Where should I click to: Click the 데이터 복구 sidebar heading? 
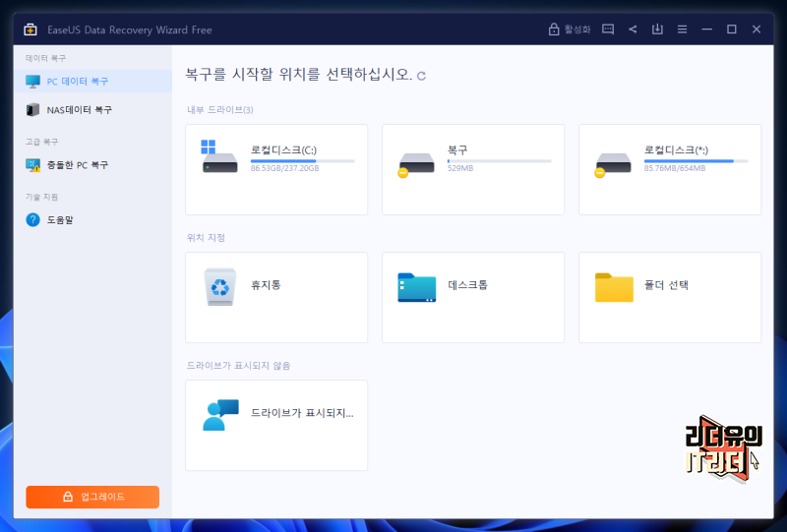pos(45,58)
